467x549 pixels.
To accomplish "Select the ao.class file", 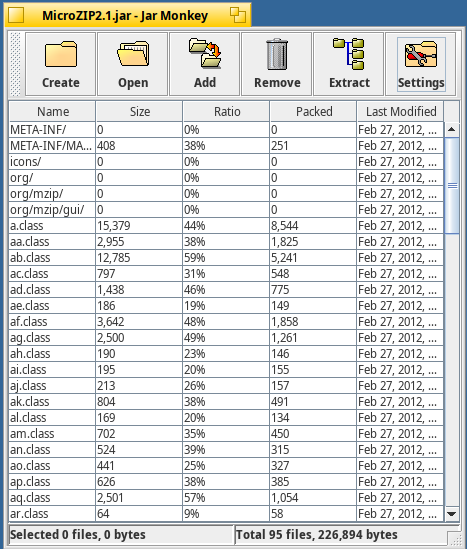I will (x=226, y=466).
